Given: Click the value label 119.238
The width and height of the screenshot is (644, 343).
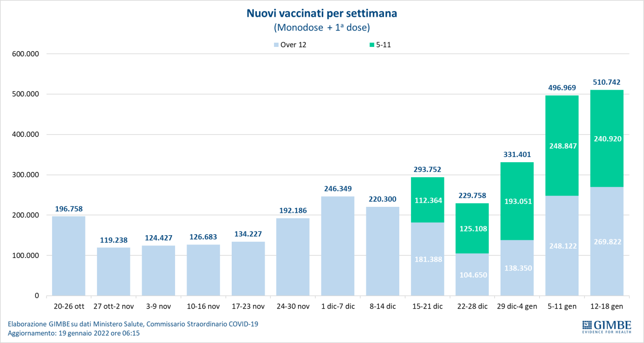Looking at the screenshot, I should tap(114, 240).
